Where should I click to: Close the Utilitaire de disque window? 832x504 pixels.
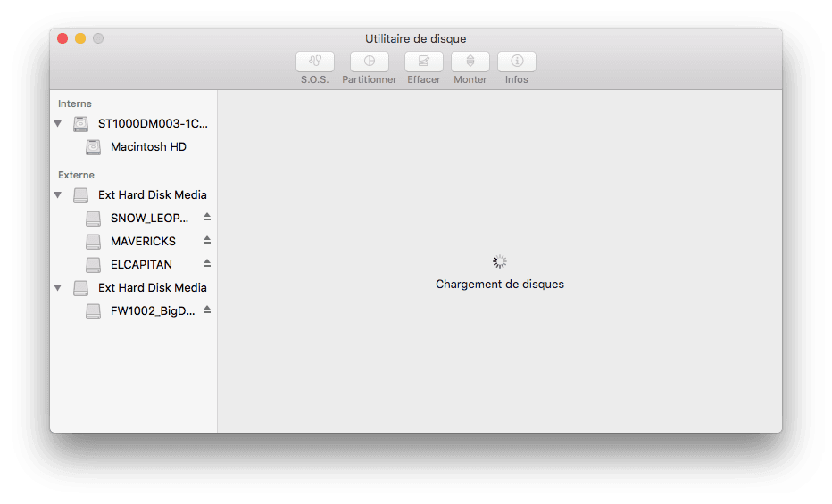coord(62,38)
